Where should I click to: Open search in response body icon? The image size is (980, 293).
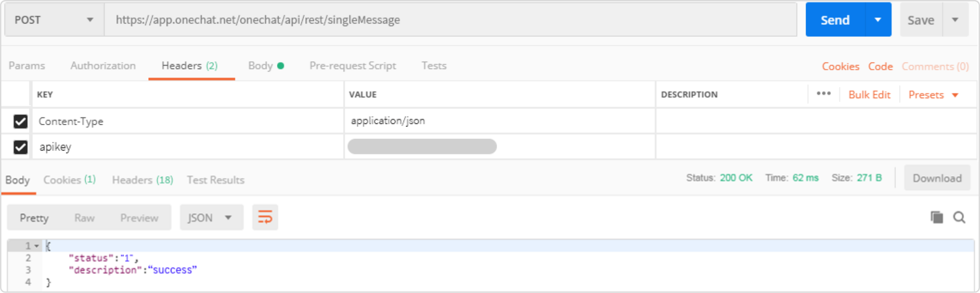click(x=960, y=218)
